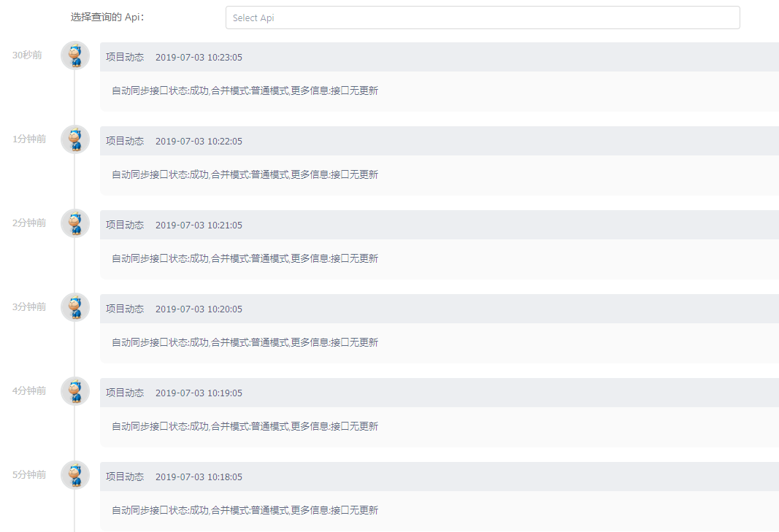Image resolution: width=779 pixels, height=532 pixels.
Task: Click the 30秒前 time marker
Action: point(27,55)
